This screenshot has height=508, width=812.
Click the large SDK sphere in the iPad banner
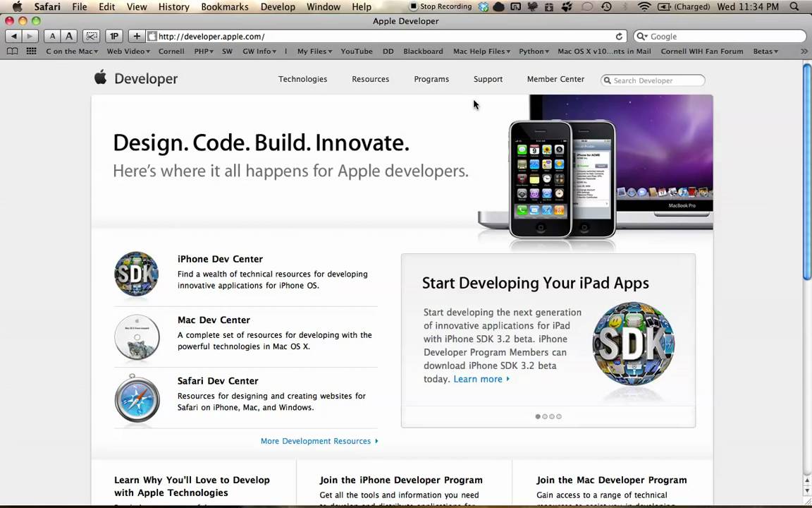click(634, 344)
